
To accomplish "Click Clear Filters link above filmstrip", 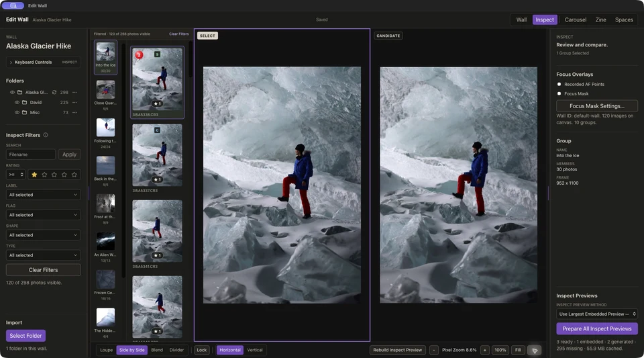I will [178, 34].
